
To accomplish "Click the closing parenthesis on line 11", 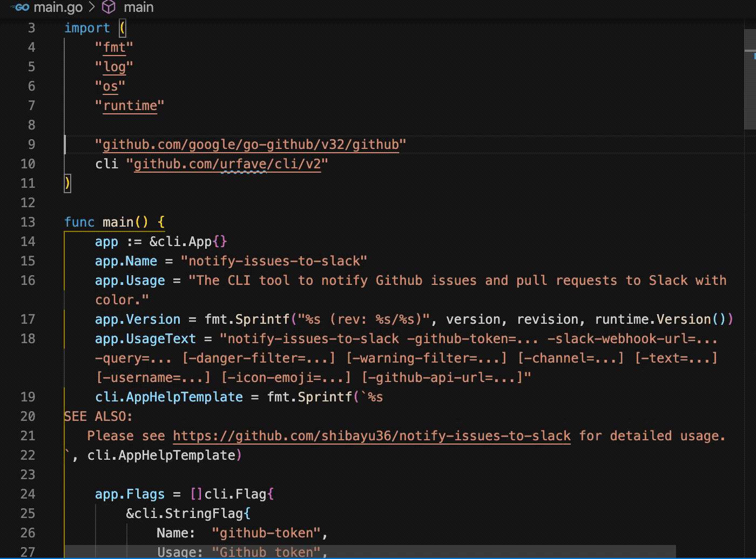I will tap(67, 183).
